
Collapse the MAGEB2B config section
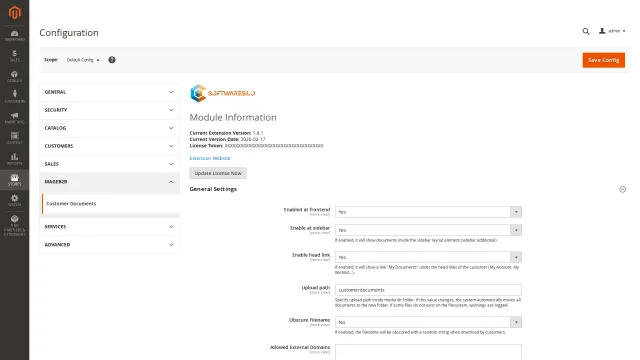(x=109, y=182)
